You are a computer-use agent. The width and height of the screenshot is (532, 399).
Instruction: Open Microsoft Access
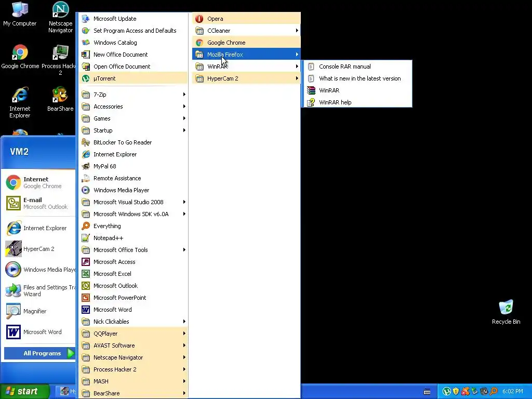pyautogui.click(x=134, y=262)
